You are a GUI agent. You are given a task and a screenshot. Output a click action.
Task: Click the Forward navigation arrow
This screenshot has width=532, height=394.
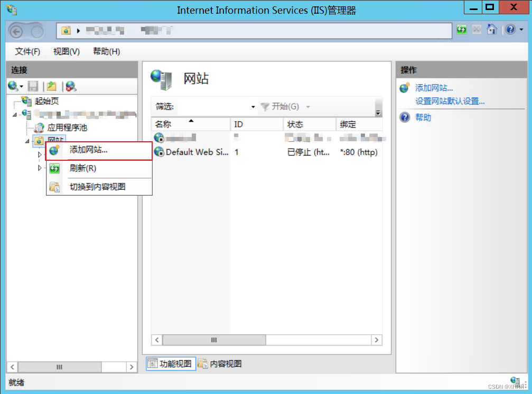[37, 31]
